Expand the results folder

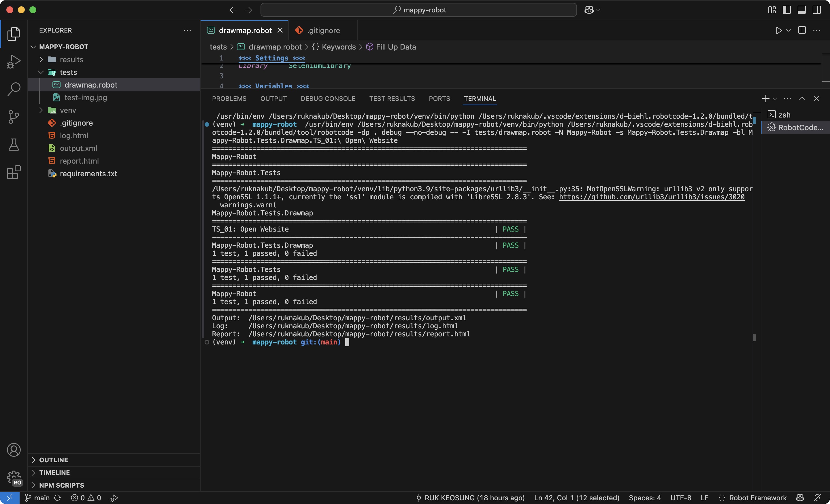click(114, 60)
